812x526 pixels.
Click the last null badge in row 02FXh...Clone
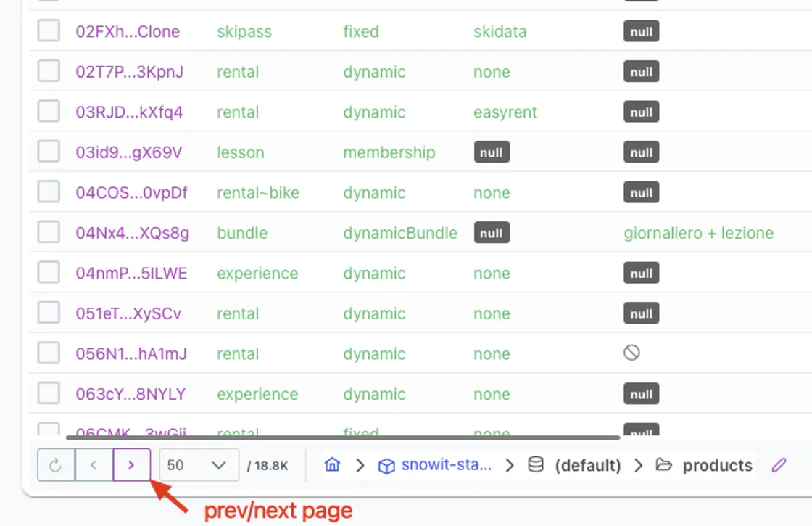[641, 32]
